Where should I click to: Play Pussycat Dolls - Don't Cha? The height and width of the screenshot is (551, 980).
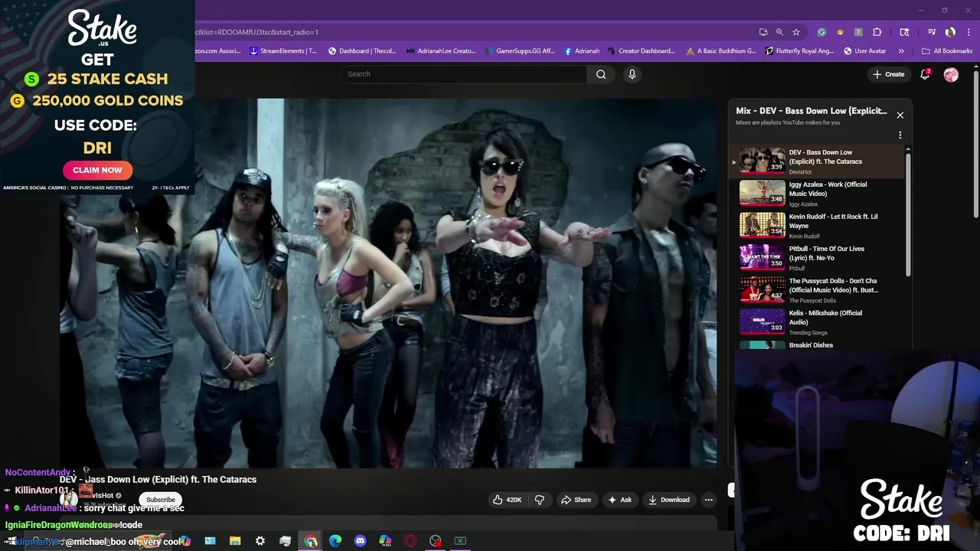pos(816,290)
